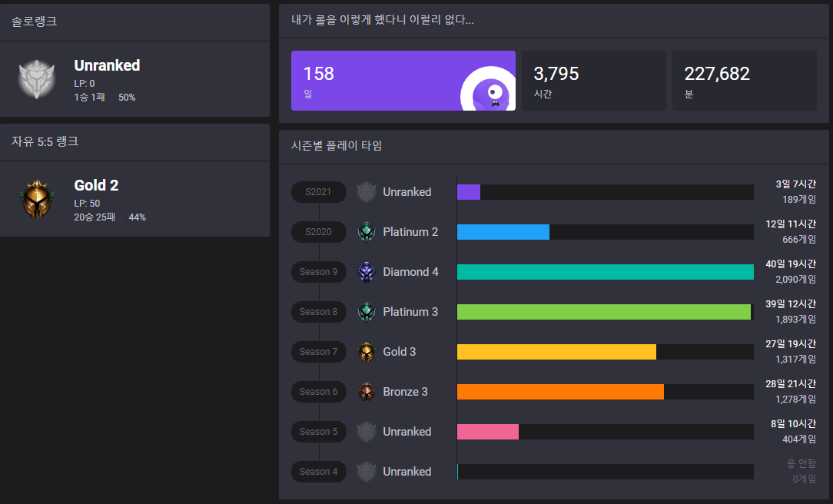The image size is (833, 504).
Task: Click the LP: 50 text
Action: pyautogui.click(x=87, y=204)
